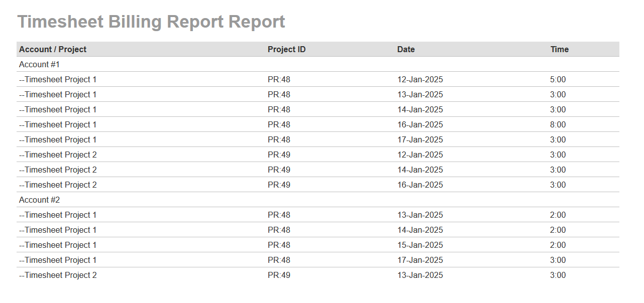
Task: Click the Account / Project column header
Action: click(x=53, y=49)
